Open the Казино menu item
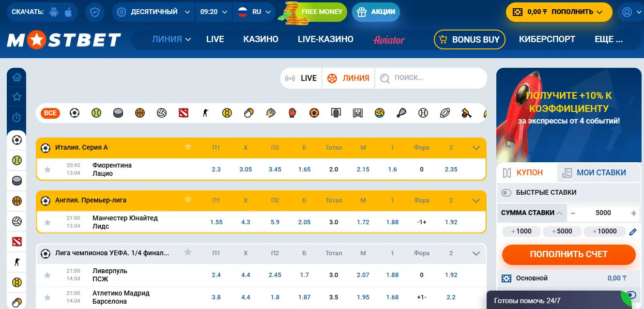Screen dimensions: 644x309 point(261,39)
